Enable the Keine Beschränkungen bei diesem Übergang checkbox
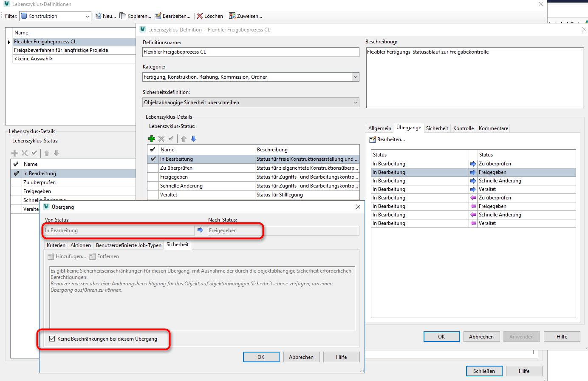The width and height of the screenshot is (588, 381). tap(52, 339)
